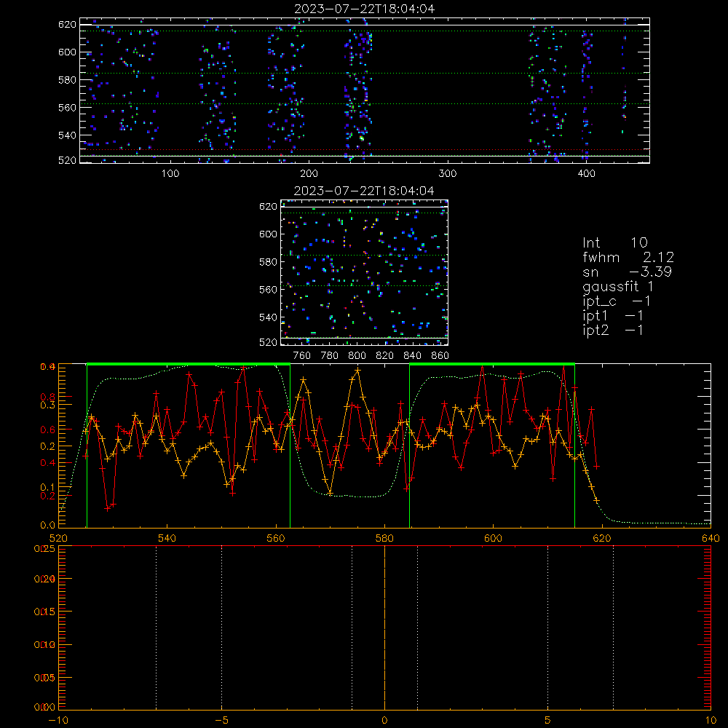Click the '200' x-axis label of top image
Screen dimensions: 728x728
pos(309,174)
